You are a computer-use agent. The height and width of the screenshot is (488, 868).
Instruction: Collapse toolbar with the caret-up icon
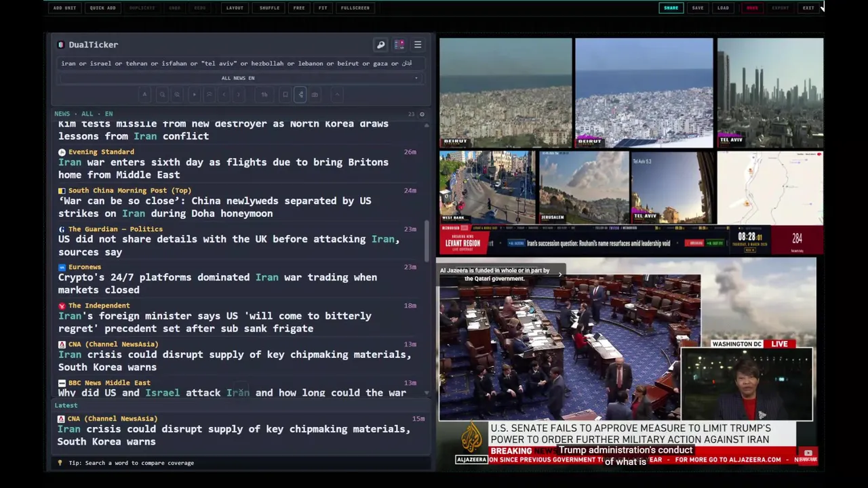coord(337,94)
